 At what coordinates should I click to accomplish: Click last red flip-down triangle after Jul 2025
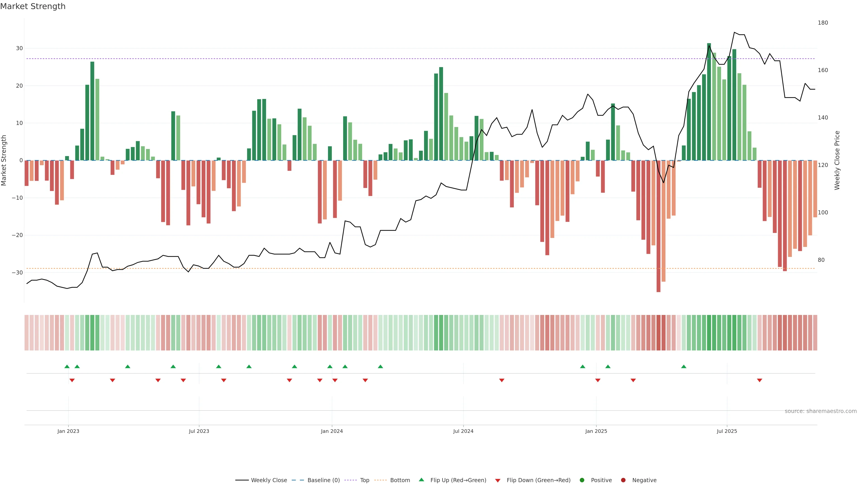(x=759, y=380)
